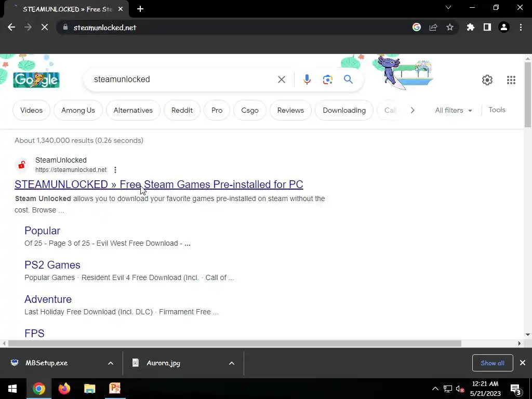Expand MBSetup.exe download options arrow
Image resolution: width=532 pixels, height=399 pixels.
click(x=111, y=363)
